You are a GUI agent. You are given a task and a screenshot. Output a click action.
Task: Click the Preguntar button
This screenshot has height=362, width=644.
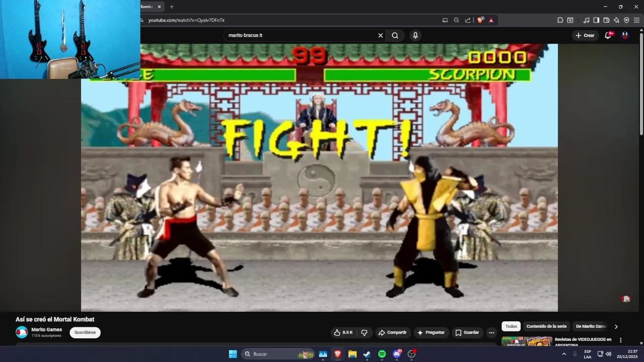click(431, 332)
